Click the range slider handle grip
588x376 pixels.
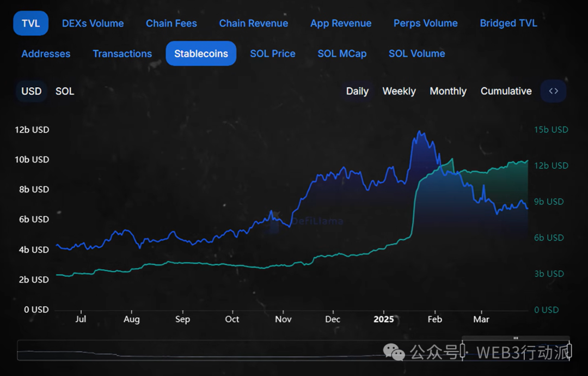[x=516, y=338]
